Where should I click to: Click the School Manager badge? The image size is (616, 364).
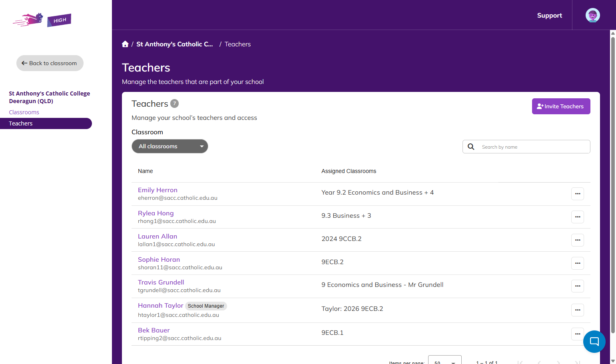pyautogui.click(x=206, y=306)
